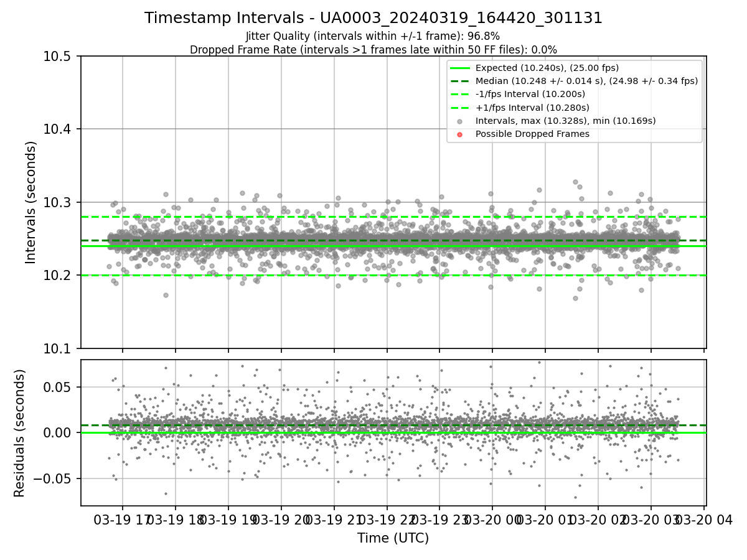
Task: Select legend entry 'Possible Dropped Frames'
Action: coord(532,134)
